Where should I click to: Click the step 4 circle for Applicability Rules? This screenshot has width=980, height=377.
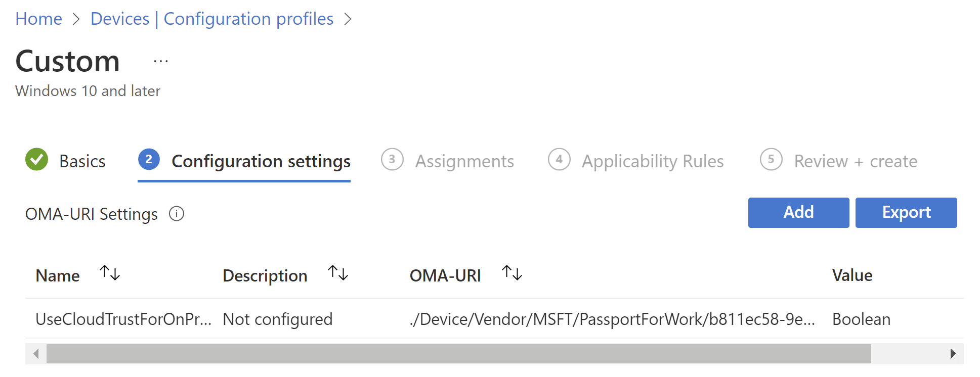559,160
